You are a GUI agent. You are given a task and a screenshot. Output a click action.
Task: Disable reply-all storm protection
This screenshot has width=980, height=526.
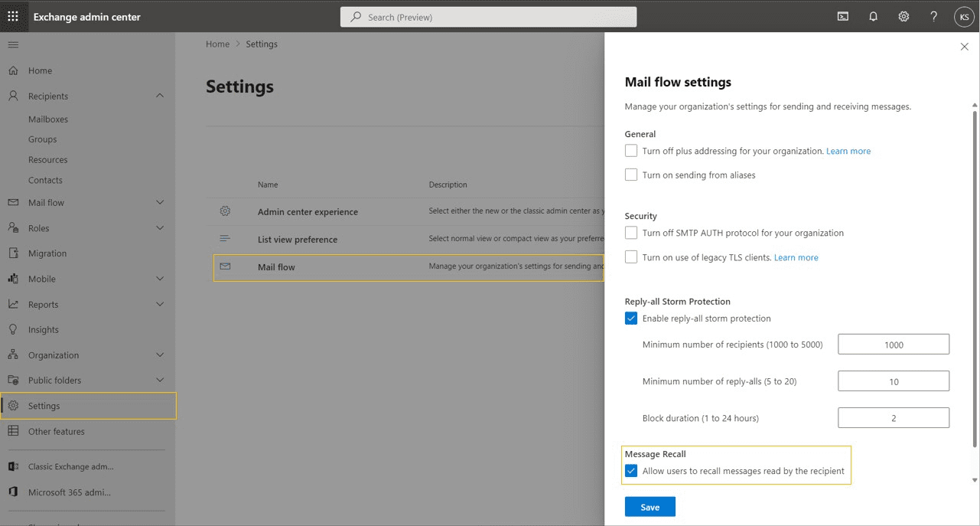click(630, 318)
